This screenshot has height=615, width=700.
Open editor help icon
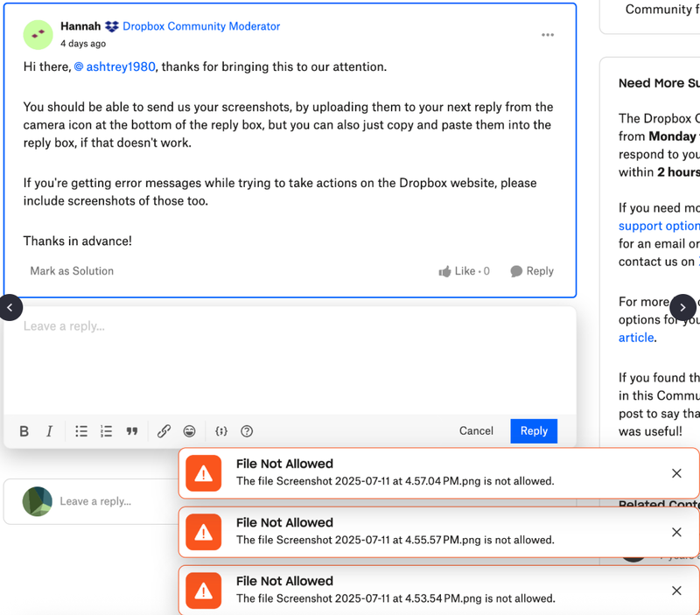point(247,431)
